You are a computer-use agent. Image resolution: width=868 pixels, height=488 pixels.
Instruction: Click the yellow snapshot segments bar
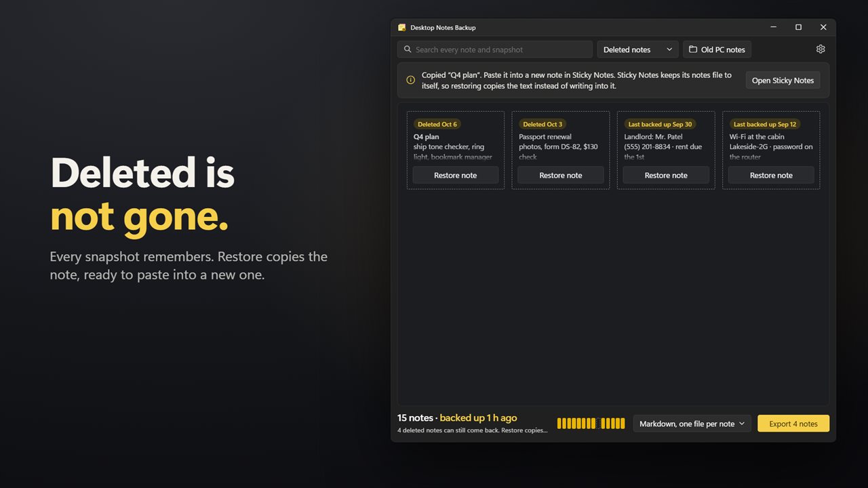(591, 424)
